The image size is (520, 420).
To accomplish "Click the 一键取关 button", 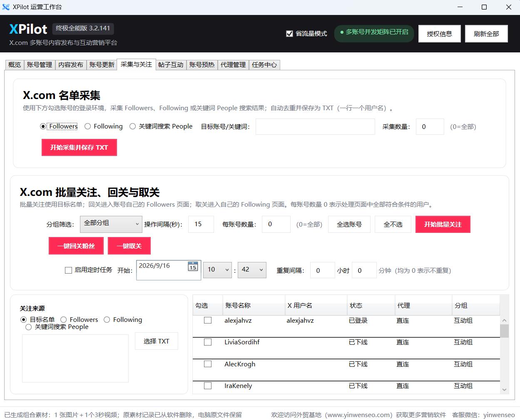I will (129, 246).
